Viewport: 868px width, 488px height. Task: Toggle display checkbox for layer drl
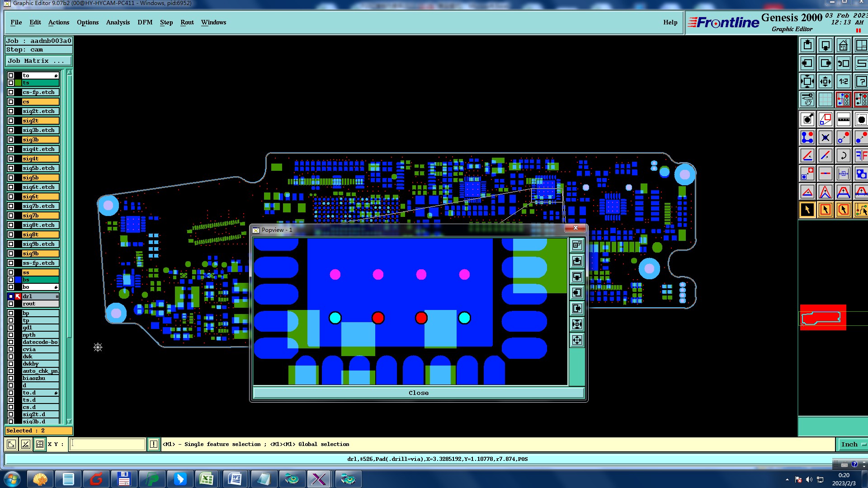[11, 296]
